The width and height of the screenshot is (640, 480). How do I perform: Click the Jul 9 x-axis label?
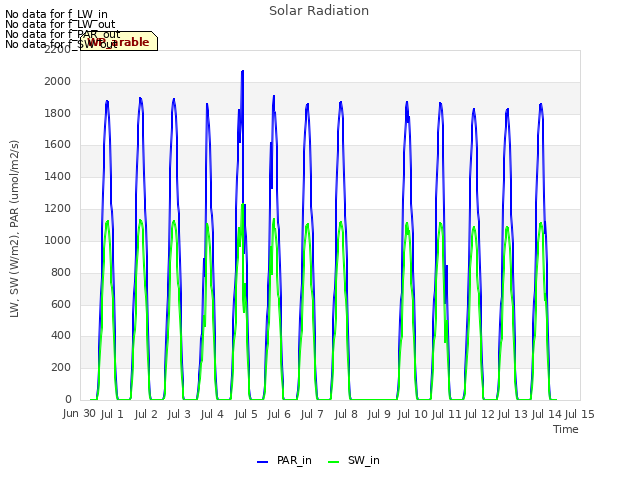pos(379,415)
